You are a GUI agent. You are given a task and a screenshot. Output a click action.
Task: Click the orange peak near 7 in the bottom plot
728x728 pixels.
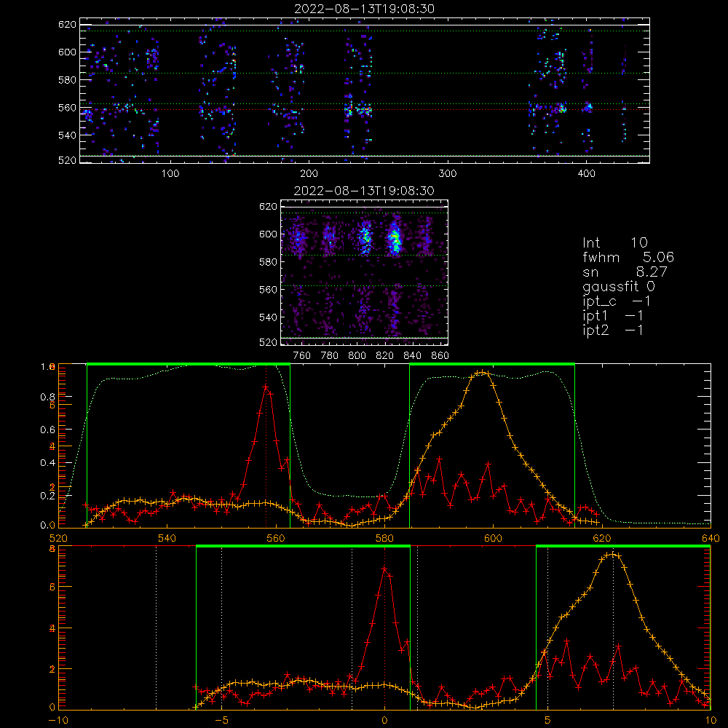(613, 554)
